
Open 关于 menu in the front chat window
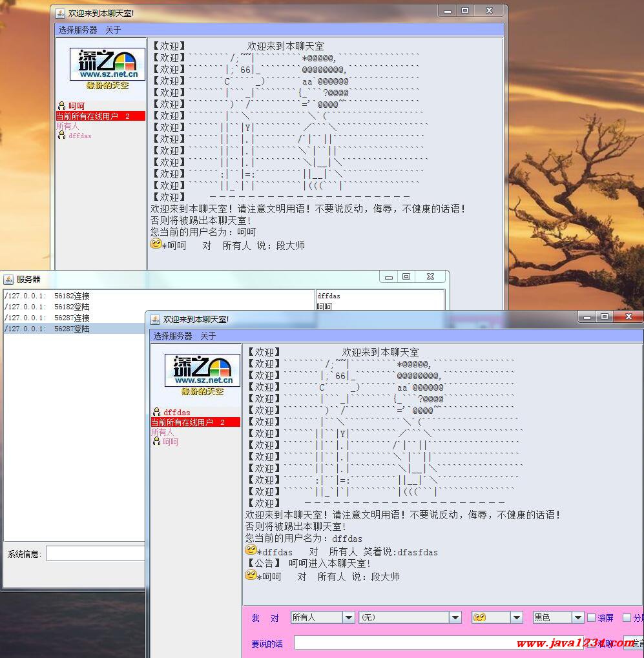click(x=208, y=336)
